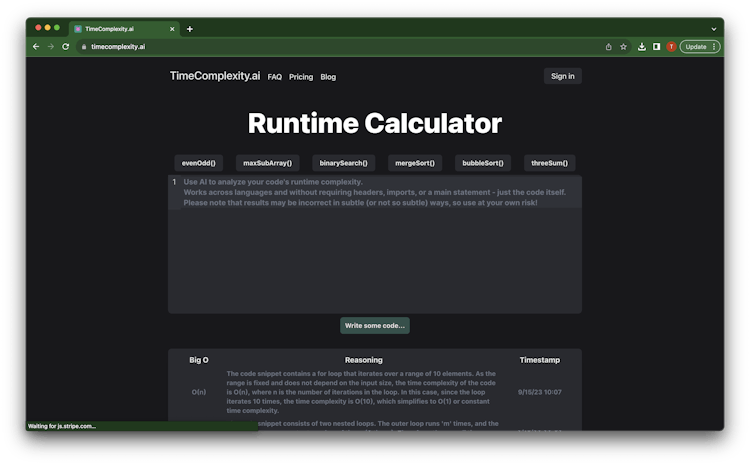The height and width of the screenshot is (465, 750).
Task: Load the evenOdd() example
Action: [x=199, y=163]
